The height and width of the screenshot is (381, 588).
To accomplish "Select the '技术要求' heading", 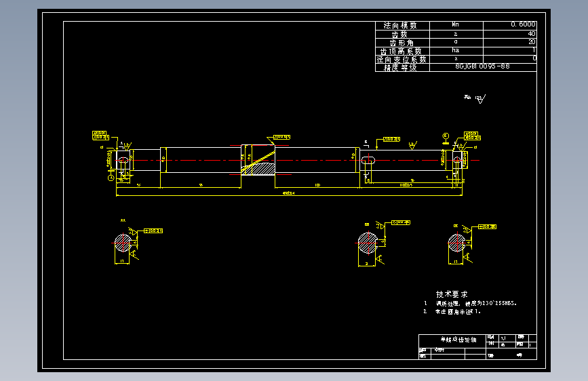I will point(452,294).
